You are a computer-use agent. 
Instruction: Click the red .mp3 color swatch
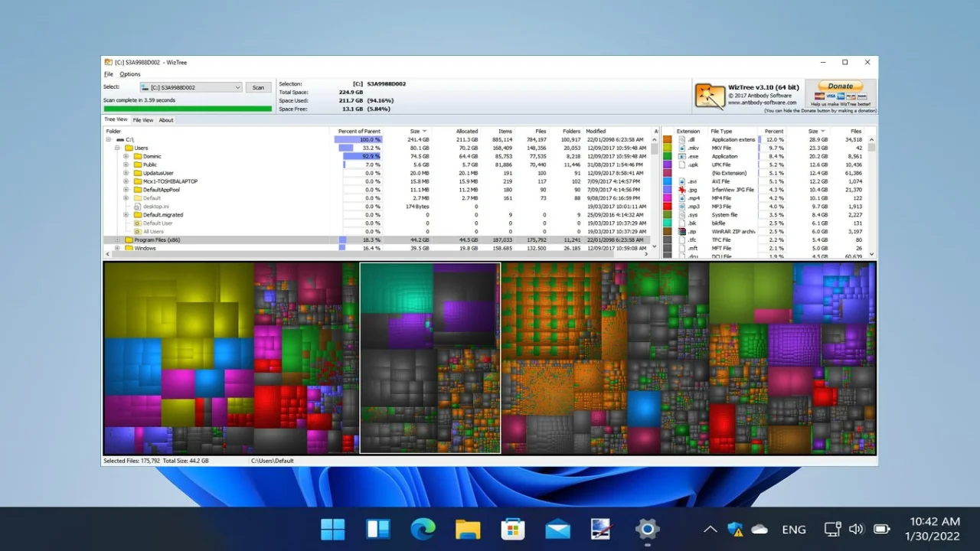tap(668, 207)
